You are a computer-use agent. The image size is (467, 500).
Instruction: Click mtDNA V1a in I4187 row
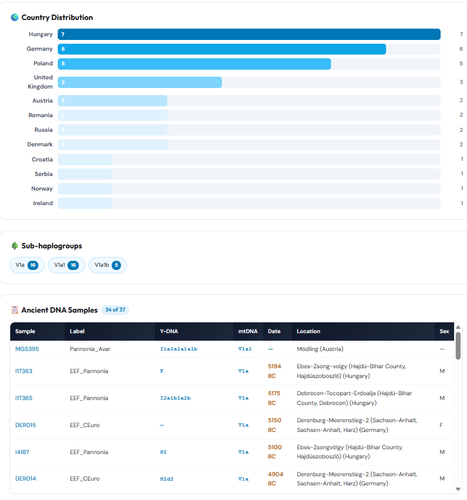[x=243, y=452]
